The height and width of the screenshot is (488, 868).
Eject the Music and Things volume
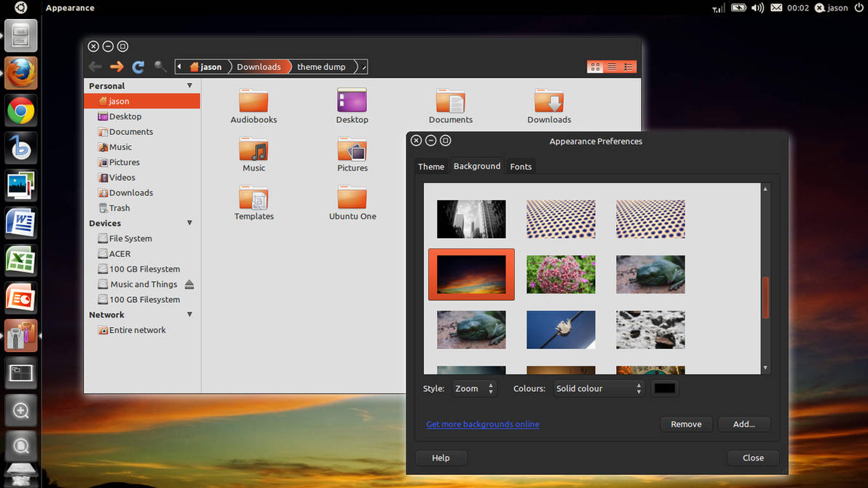(189, 284)
